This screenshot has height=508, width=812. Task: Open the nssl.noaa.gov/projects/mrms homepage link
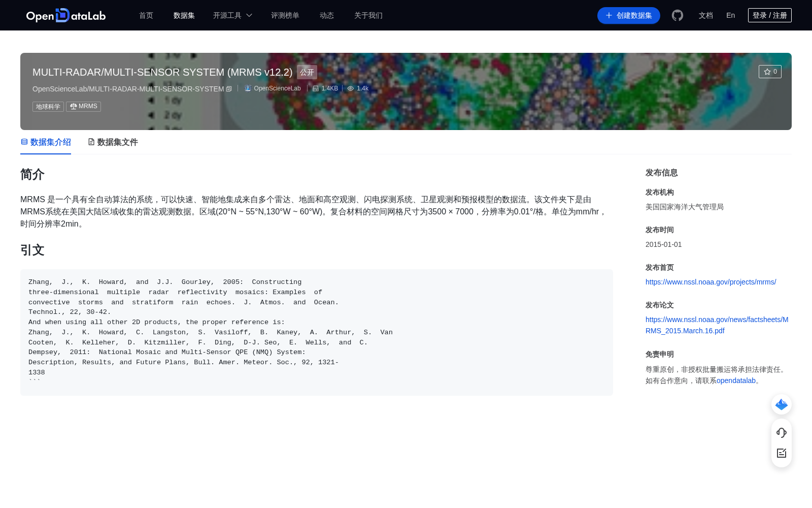pos(711,282)
